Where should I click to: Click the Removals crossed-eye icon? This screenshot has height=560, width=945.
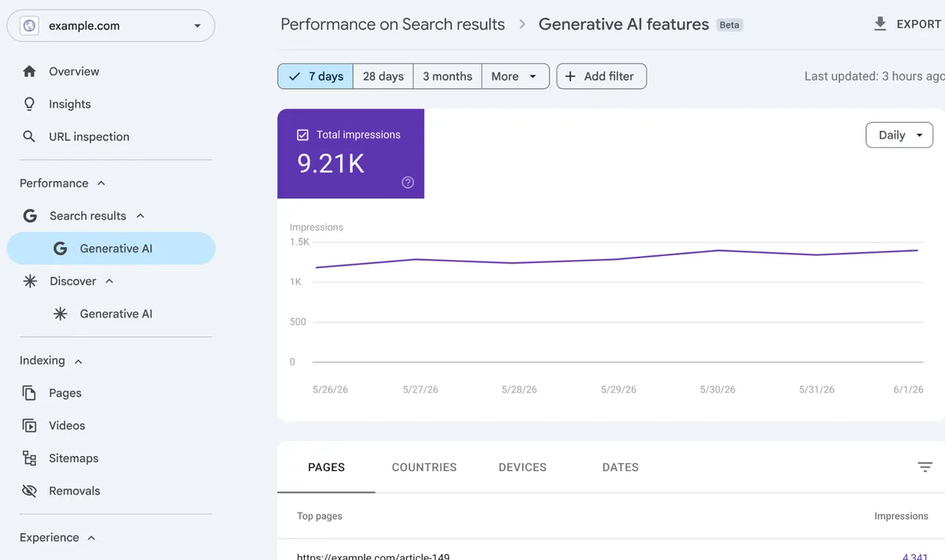[29, 491]
